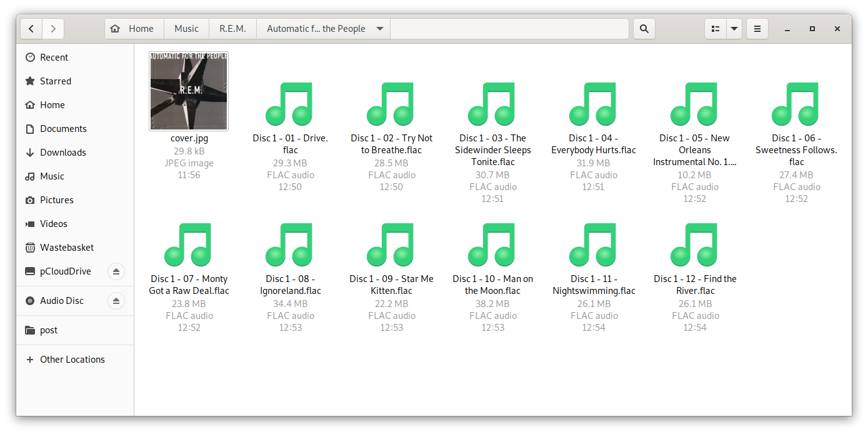This screenshot has height=434, width=868.
Task: Open Downloads in the sidebar
Action: pyautogui.click(x=62, y=153)
